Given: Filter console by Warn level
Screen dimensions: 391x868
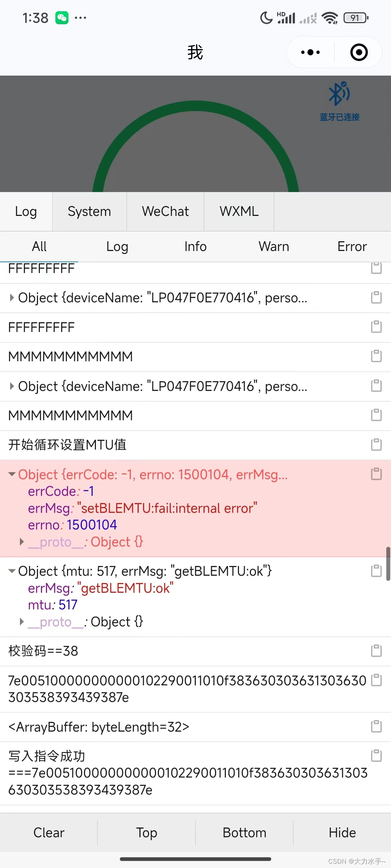Looking at the screenshot, I should (x=274, y=247).
